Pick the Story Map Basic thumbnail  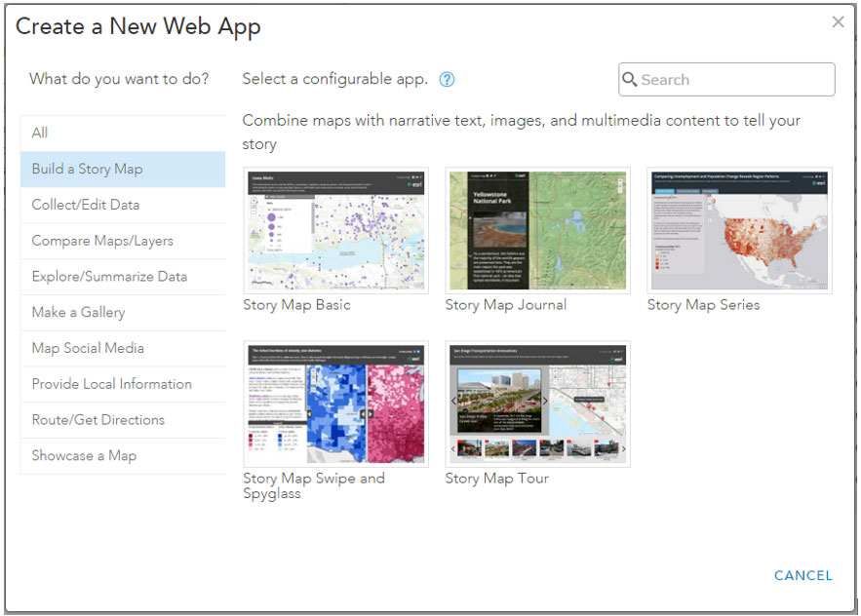coord(335,230)
